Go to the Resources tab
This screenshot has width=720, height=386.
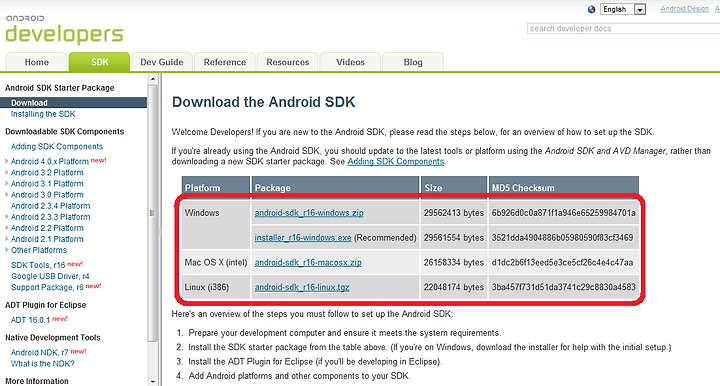288,62
